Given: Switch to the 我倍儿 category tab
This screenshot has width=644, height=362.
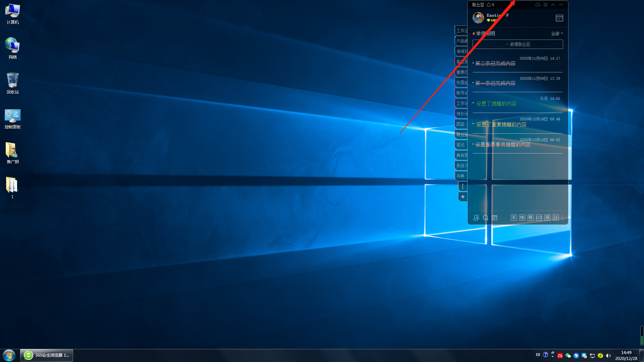Looking at the screenshot, I should tap(461, 166).
